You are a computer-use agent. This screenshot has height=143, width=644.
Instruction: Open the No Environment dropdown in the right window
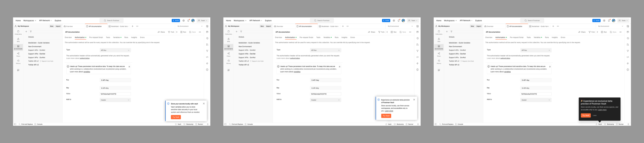(611, 26)
